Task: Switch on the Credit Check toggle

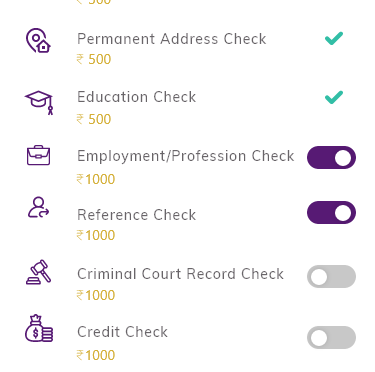Action: (x=331, y=338)
